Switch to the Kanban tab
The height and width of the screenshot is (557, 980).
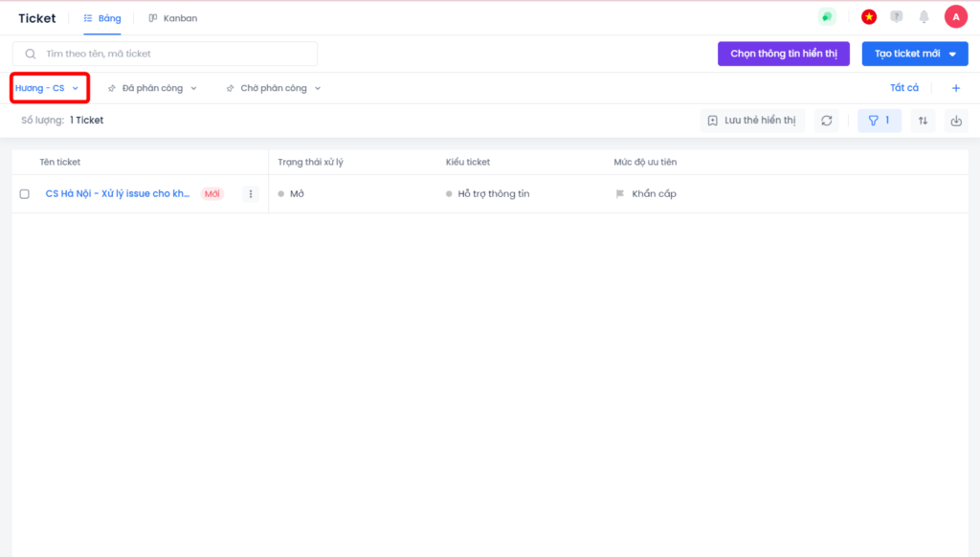point(173,18)
